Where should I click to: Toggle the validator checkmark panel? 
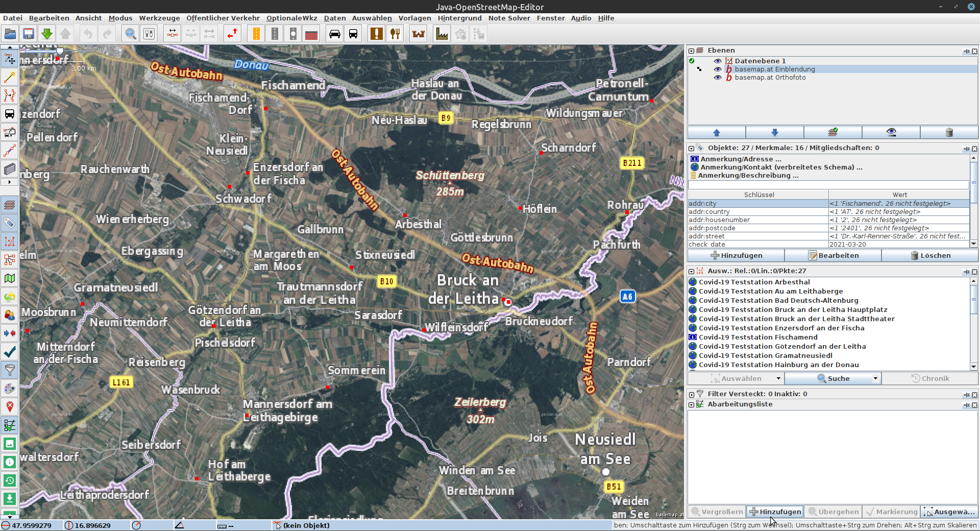coord(10,352)
